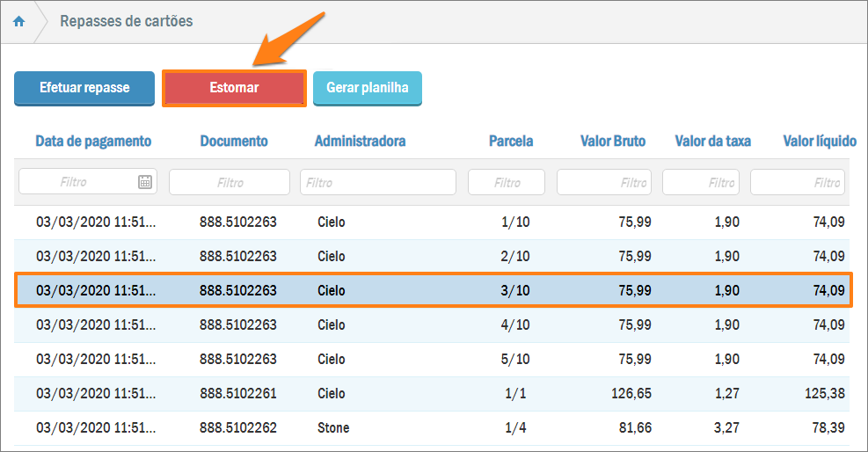The width and height of the screenshot is (868, 452).
Task: Open calendar picker in date filter
Action: coord(145,182)
